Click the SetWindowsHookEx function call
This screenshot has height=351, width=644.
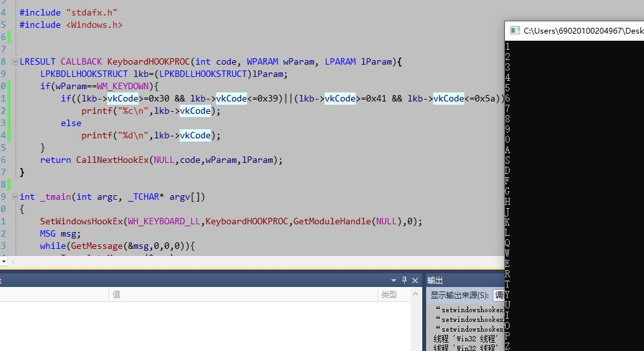click(x=81, y=221)
